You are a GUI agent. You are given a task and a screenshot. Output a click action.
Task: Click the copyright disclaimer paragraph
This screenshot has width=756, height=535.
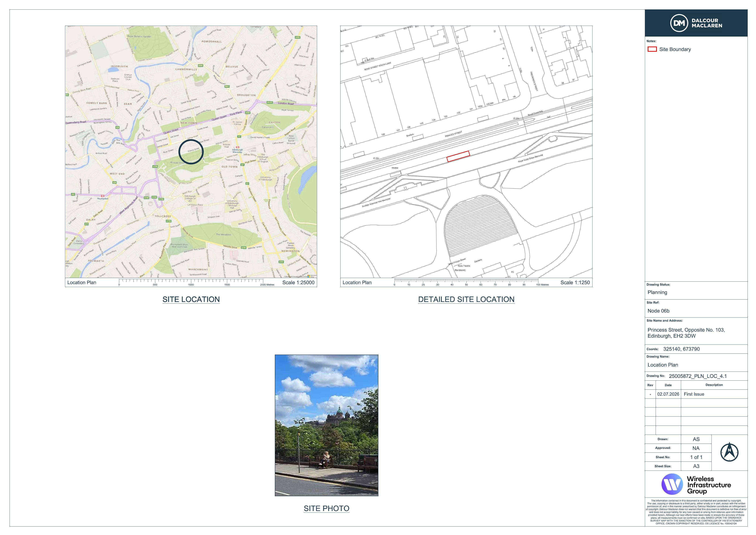pyautogui.click(x=696, y=512)
